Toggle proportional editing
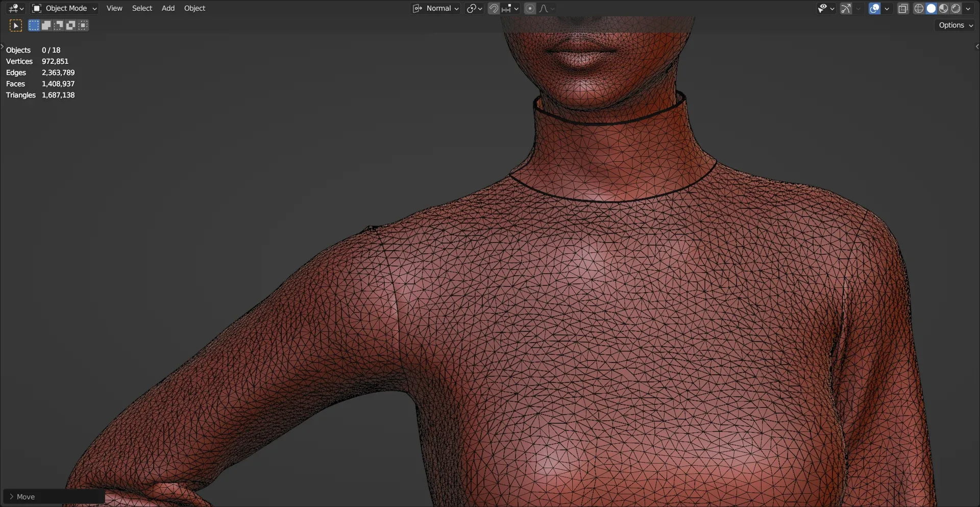Screen dimensions: 980x507 click(530, 8)
